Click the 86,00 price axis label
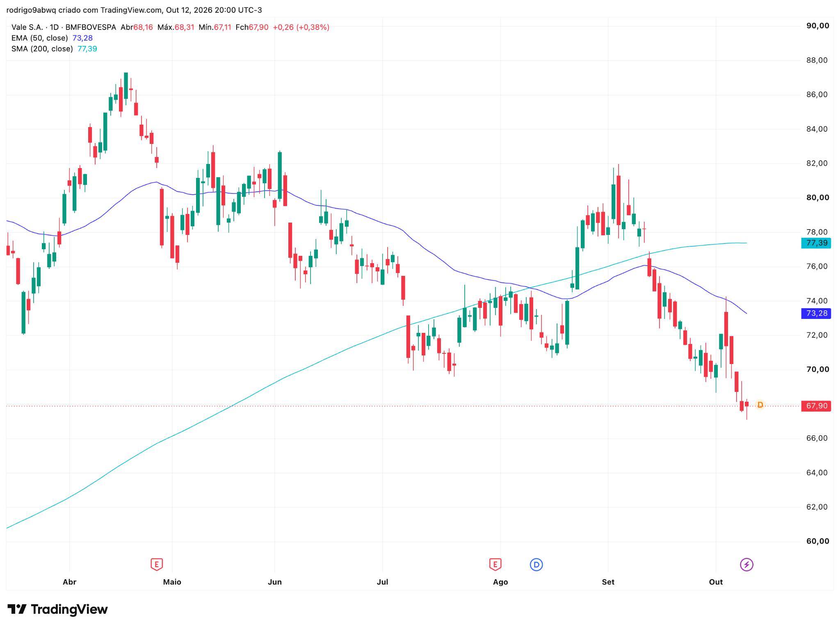Viewport: 840px width, 628px height. (x=817, y=95)
